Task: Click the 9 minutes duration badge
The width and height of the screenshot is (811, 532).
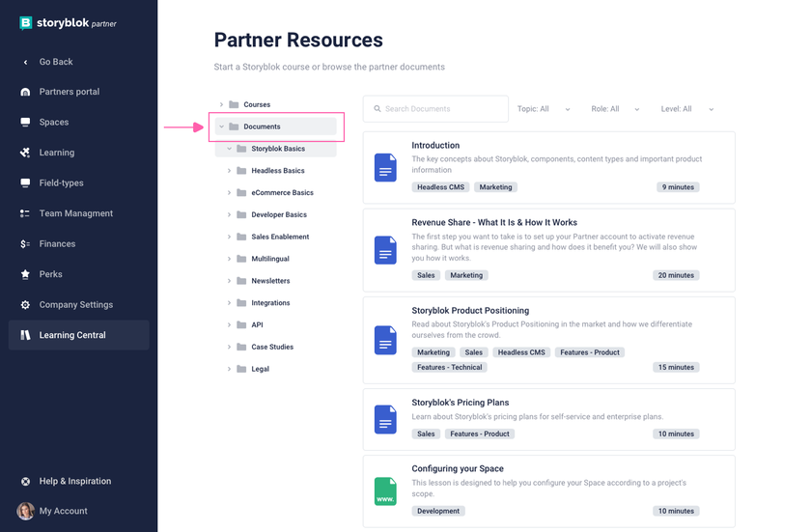Action: [678, 187]
